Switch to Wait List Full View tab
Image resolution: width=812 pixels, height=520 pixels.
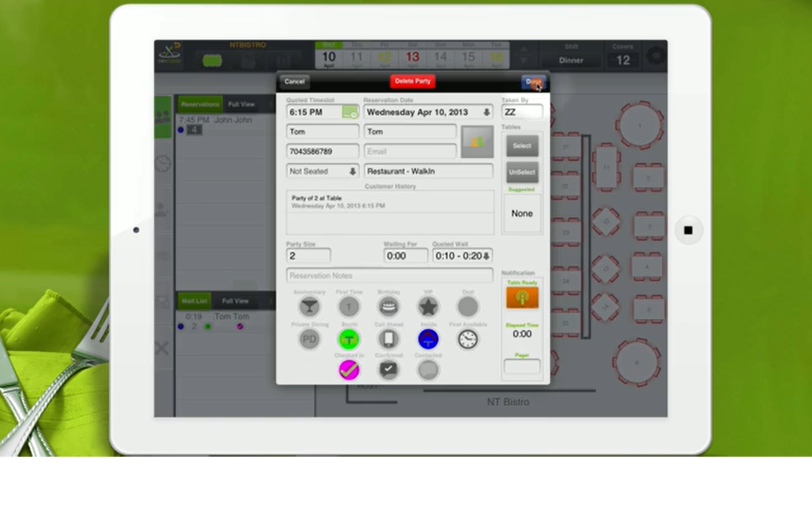point(235,301)
